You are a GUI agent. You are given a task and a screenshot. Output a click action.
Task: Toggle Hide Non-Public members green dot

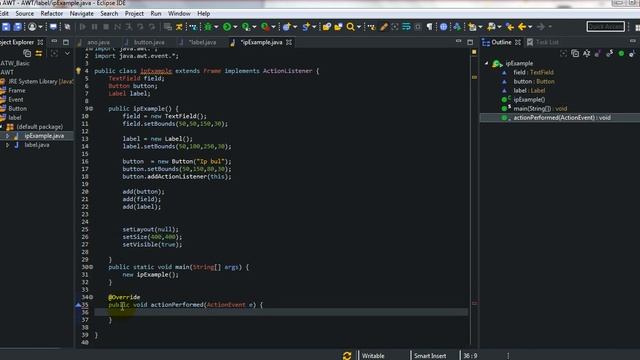coord(621,53)
